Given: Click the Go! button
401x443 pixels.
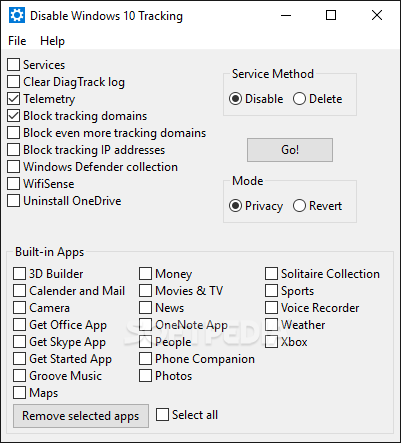Looking at the screenshot, I should 290,150.
